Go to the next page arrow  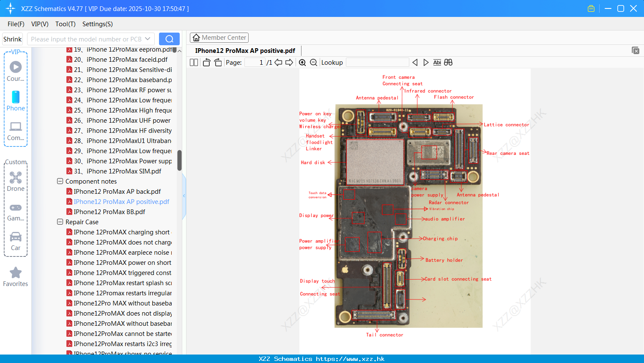289,63
